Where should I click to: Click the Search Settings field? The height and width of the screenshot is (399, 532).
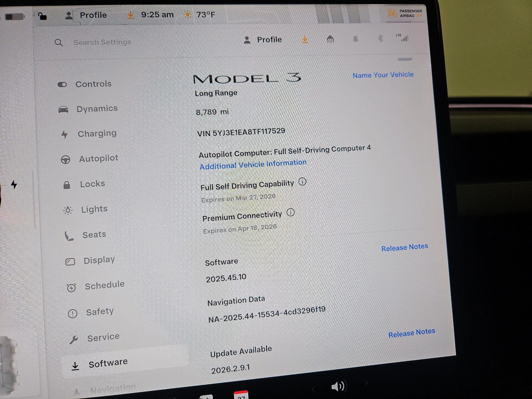pos(102,42)
